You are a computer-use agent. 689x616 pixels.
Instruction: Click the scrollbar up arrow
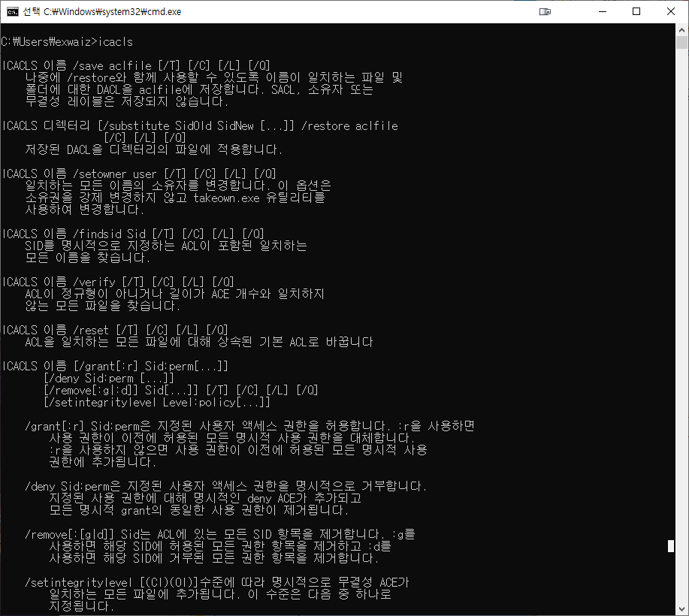coord(681,30)
